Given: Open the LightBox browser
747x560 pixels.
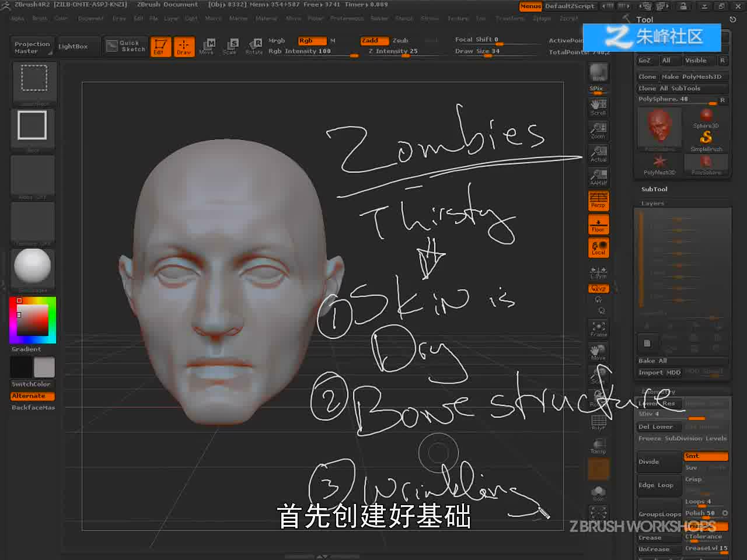Looking at the screenshot, I should tap(73, 46).
